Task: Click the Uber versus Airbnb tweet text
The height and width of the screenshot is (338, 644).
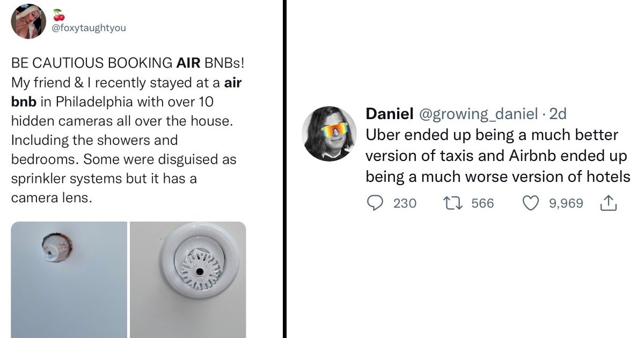Action: tap(497, 156)
